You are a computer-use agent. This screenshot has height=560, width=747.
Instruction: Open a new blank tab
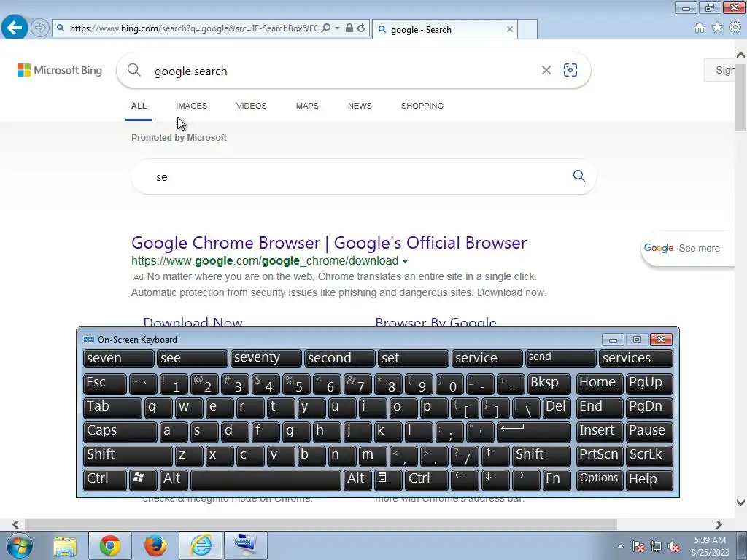click(x=527, y=29)
